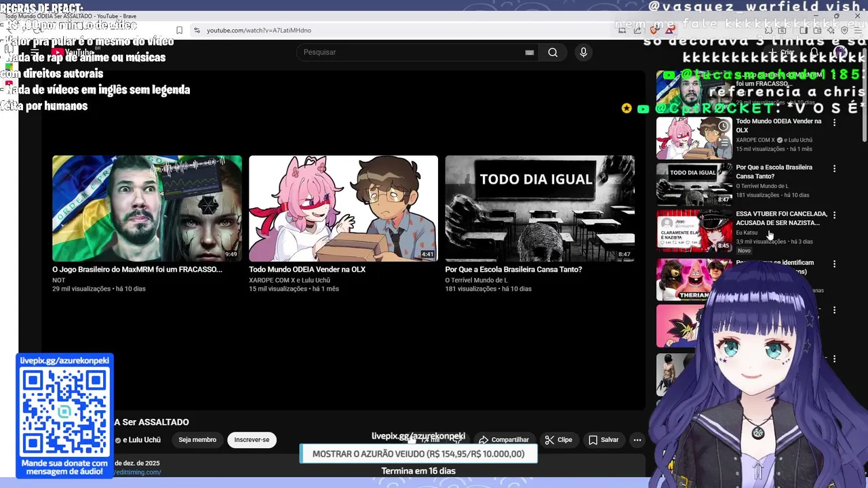Image resolution: width=868 pixels, height=488 pixels.
Task: Add the OLX sidebar video to Watch Later
Action: point(724,126)
